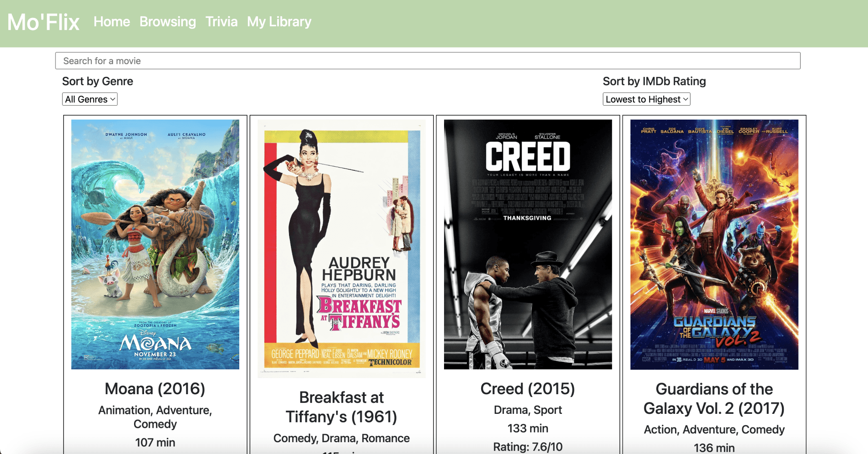Select the Breakfast at Tiffany's poster

tap(341, 249)
